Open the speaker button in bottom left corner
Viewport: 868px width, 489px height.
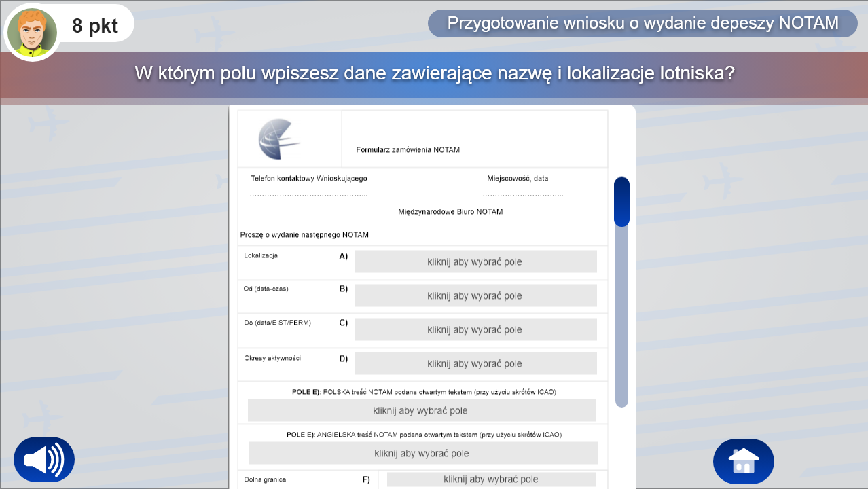[43, 459]
